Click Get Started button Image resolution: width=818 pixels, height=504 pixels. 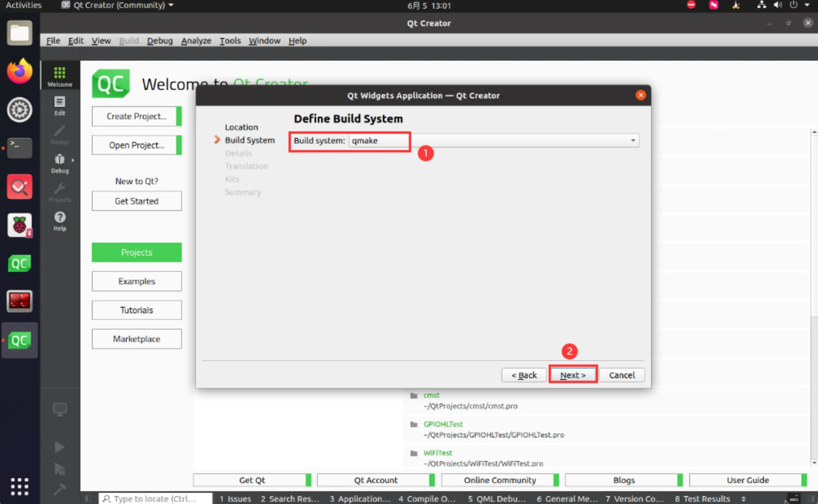(x=137, y=201)
